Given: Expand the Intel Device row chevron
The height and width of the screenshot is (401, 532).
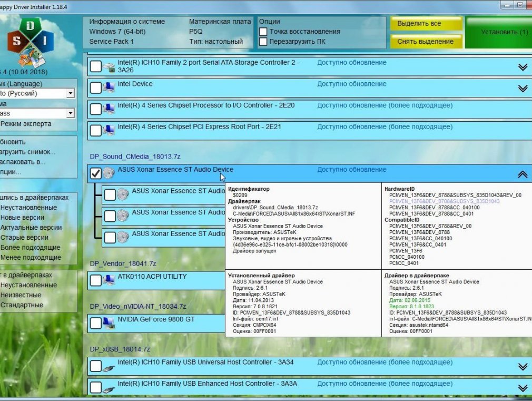Looking at the screenshot, I should coord(523,89).
